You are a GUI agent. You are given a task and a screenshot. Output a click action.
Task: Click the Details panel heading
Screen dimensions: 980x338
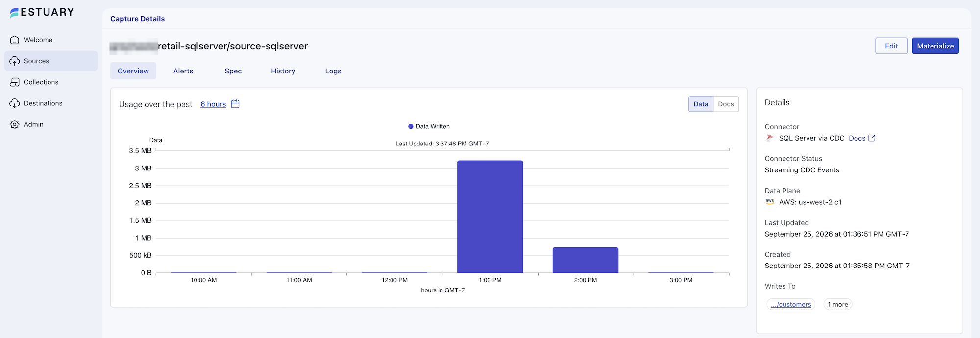pyautogui.click(x=777, y=102)
